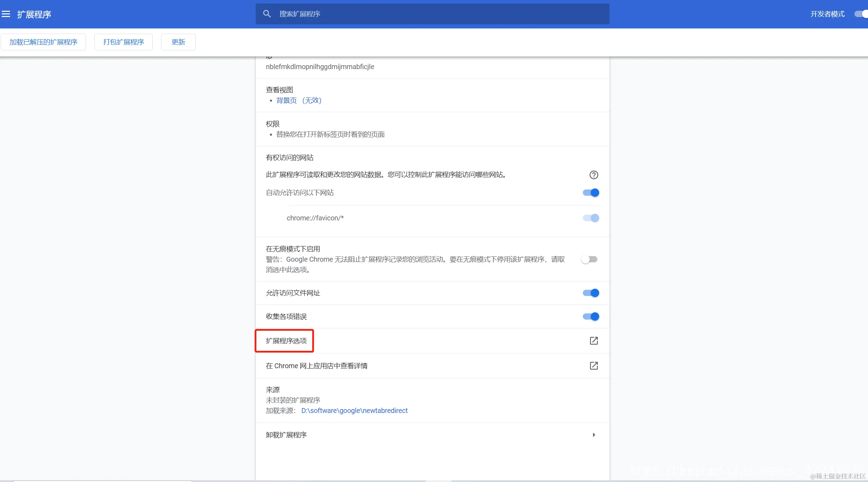Expand the remove extension arrow
Image resolution: width=868 pixels, height=482 pixels.
coord(594,435)
